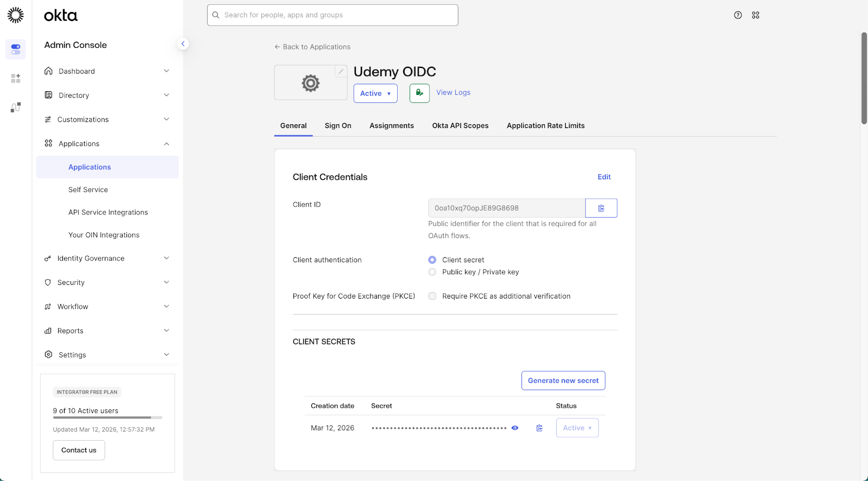Viewport: 868px width, 481px height.
Task: Expand the Dashboard menu chevron
Action: pyautogui.click(x=167, y=71)
